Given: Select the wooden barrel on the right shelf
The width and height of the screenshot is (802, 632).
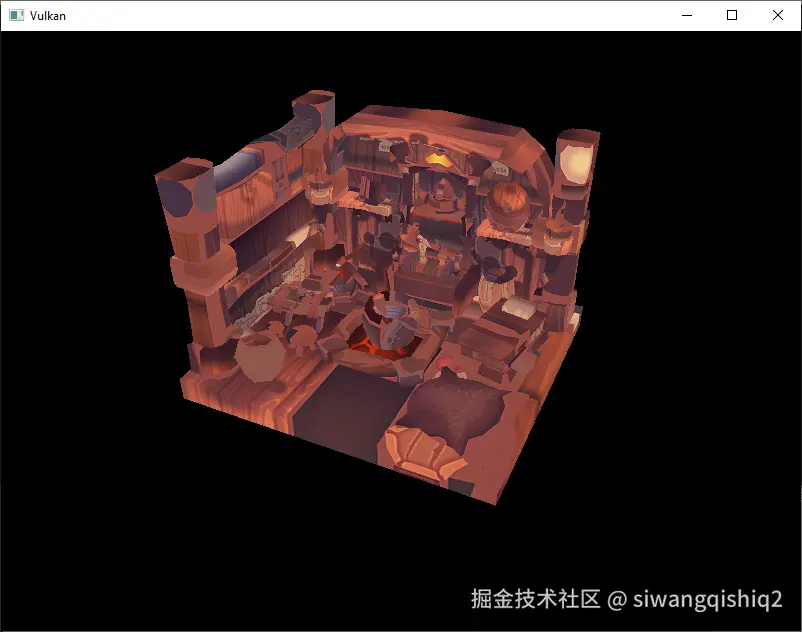Looking at the screenshot, I should pyautogui.click(x=507, y=202).
